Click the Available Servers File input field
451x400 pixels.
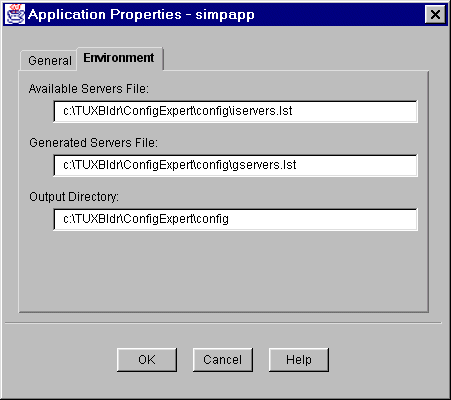(235, 111)
